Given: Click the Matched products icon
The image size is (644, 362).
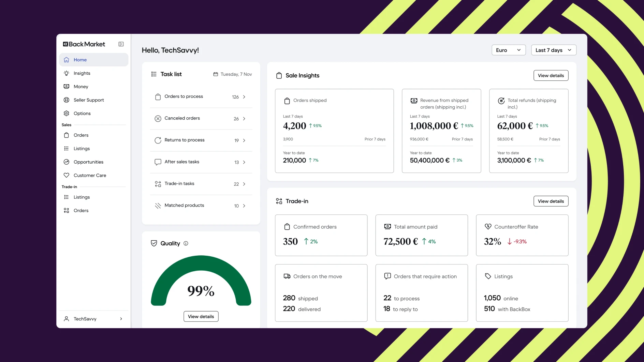Looking at the screenshot, I should pos(158,206).
